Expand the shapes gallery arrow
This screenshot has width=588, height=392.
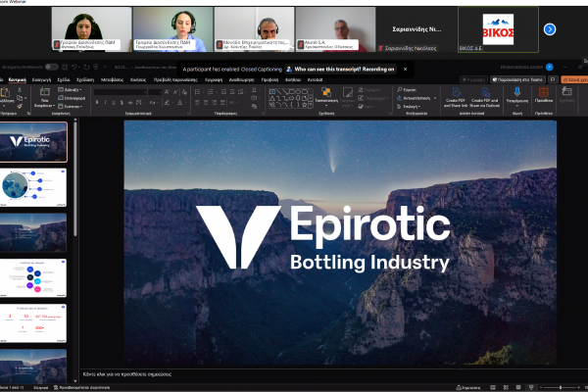click(311, 105)
